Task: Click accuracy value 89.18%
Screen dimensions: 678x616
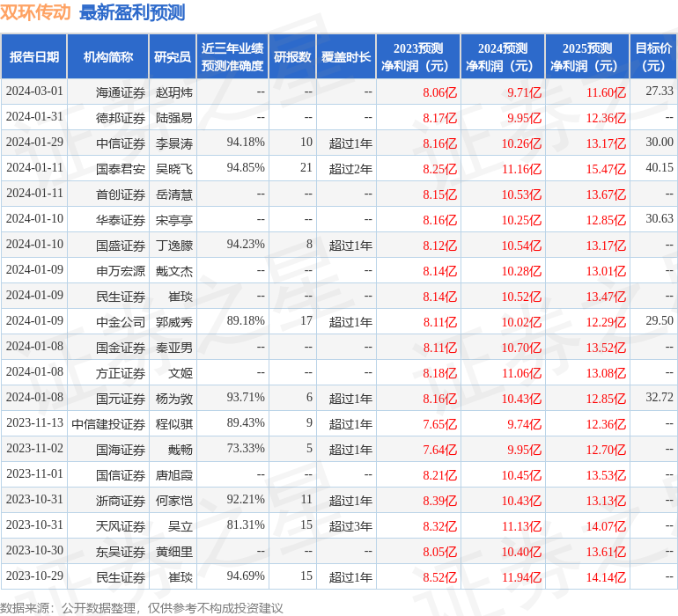Action: pyautogui.click(x=246, y=320)
